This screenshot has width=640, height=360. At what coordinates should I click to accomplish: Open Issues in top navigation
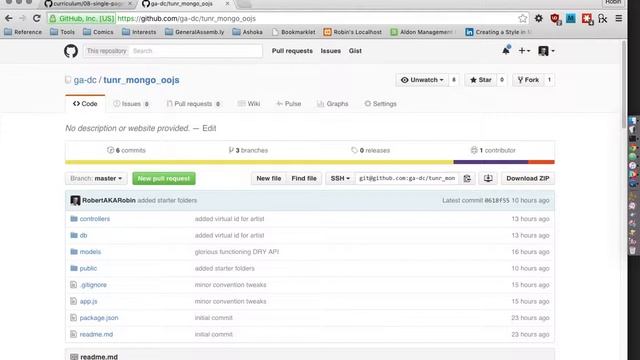click(331, 51)
